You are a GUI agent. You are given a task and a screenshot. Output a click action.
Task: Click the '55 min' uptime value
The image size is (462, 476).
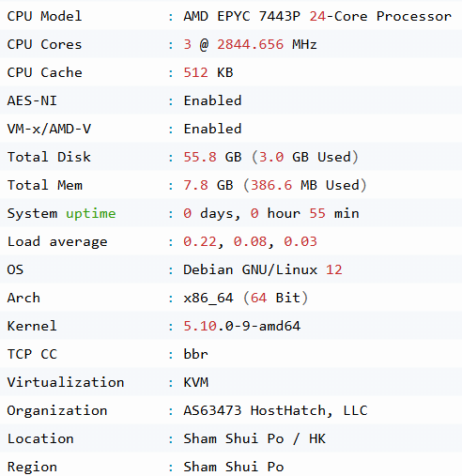334,213
